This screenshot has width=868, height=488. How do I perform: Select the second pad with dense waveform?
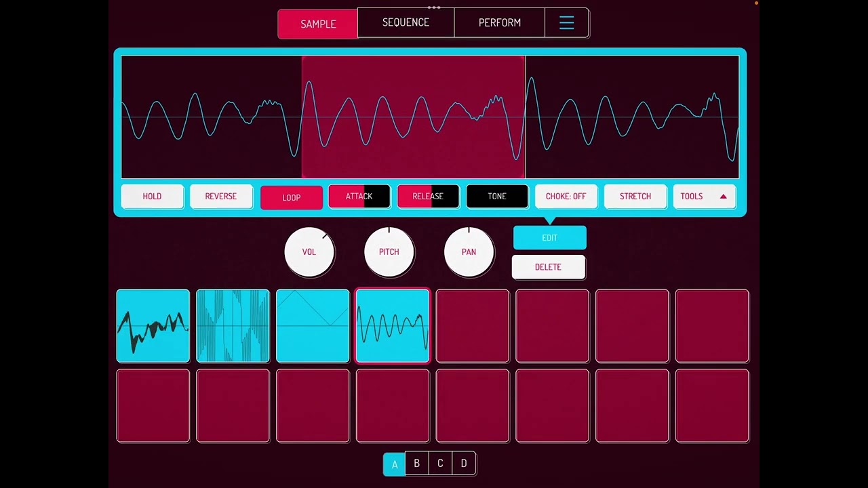pyautogui.click(x=233, y=326)
